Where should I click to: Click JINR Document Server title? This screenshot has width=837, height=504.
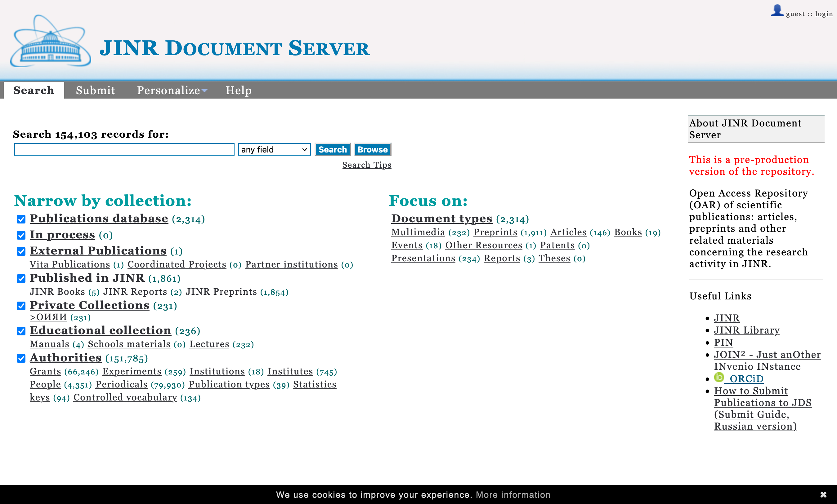coord(235,48)
